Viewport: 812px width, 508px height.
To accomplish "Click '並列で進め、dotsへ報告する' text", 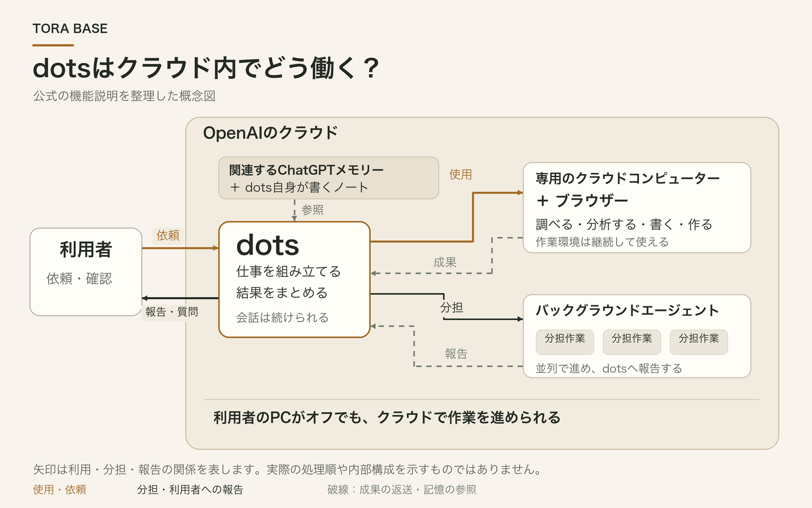I will (609, 368).
